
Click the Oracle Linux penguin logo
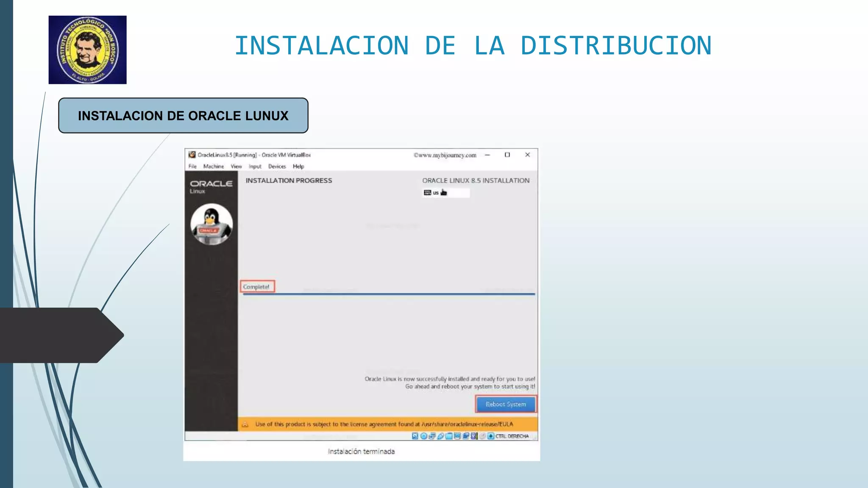[211, 224]
